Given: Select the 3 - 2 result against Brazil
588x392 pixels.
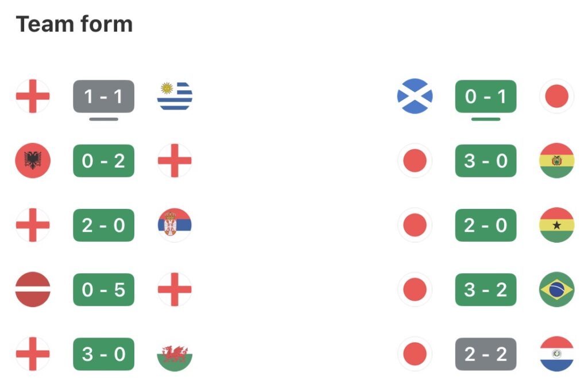Looking at the screenshot, I should pos(485,289).
